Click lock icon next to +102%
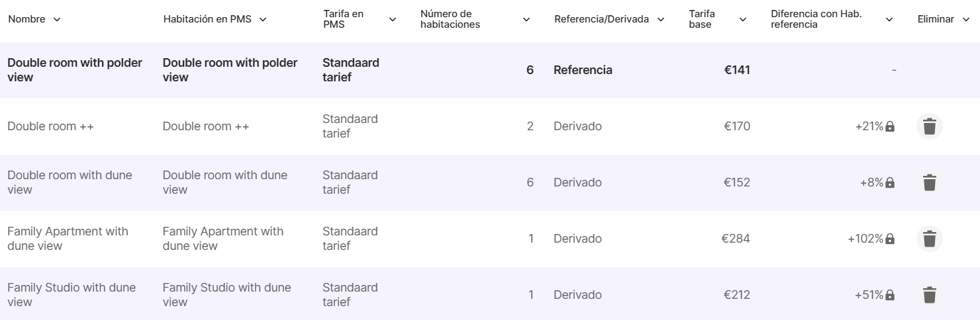The image size is (980, 320). click(890, 239)
